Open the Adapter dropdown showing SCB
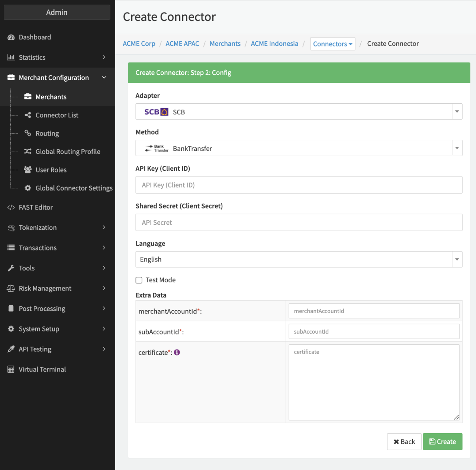 pyautogui.click(x=299, y=111)
